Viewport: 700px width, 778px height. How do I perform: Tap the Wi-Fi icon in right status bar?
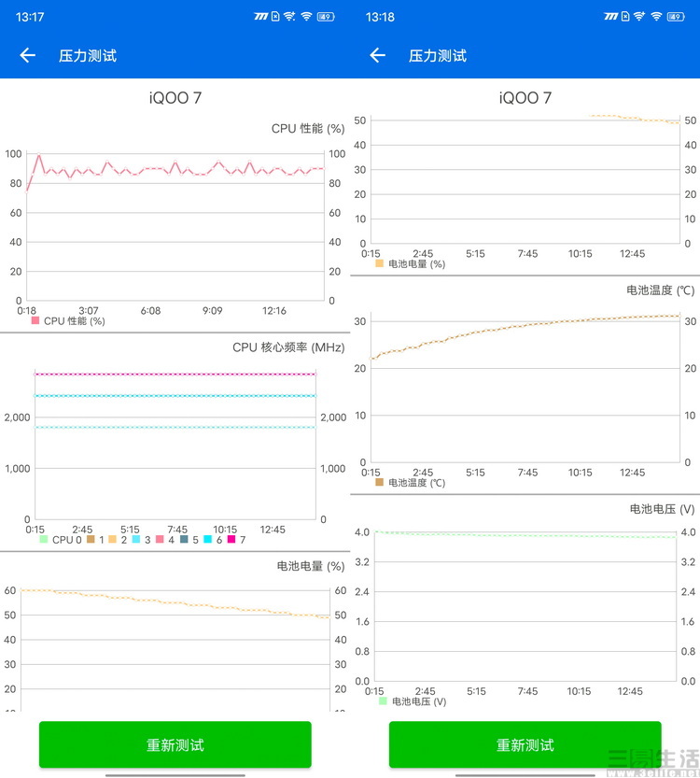[x=657, y=17]
